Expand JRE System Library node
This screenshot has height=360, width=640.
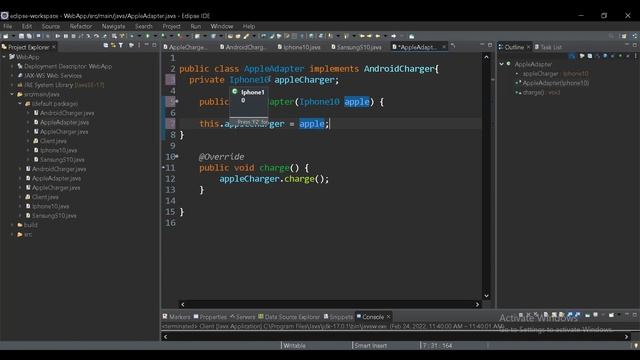click(12, 85)
